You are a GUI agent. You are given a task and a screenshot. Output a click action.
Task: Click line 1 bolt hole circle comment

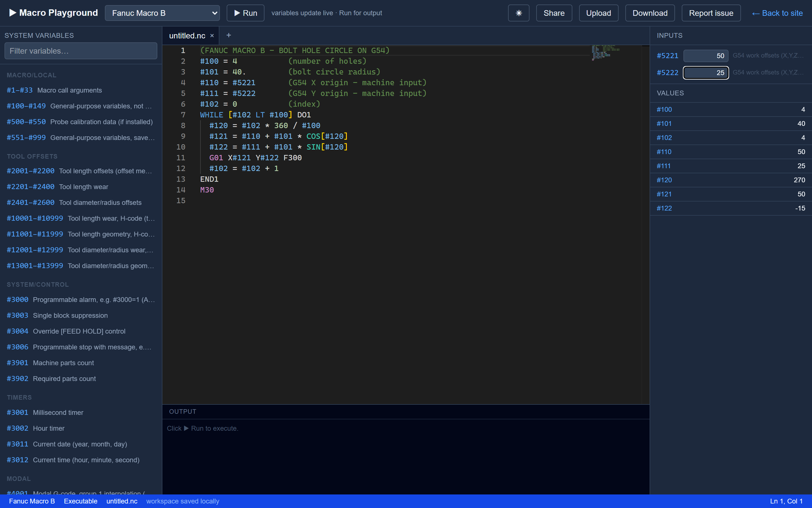tap(295, 51)
